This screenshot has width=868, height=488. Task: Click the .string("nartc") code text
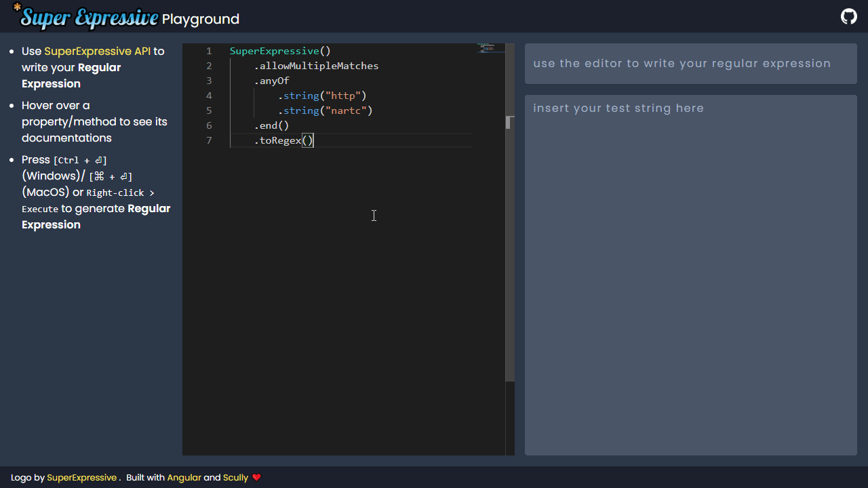click(325, 110)
